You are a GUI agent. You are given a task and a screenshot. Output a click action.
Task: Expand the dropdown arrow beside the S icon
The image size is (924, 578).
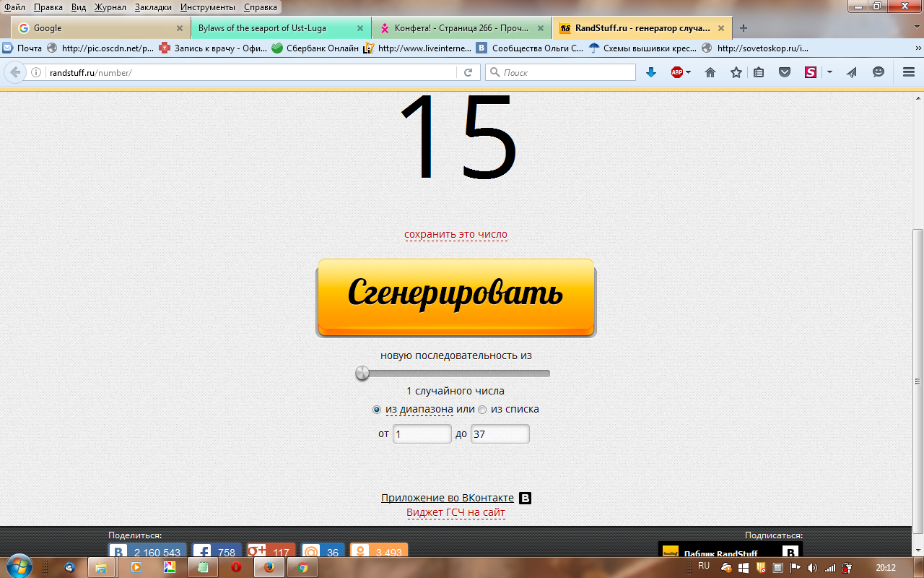click(829, 72)
